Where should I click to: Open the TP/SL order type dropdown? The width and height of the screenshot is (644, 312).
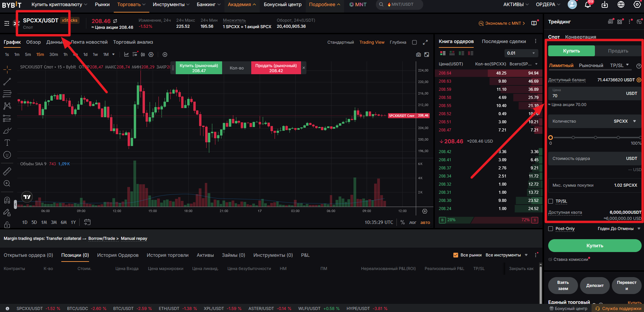[x=619, y=65]
